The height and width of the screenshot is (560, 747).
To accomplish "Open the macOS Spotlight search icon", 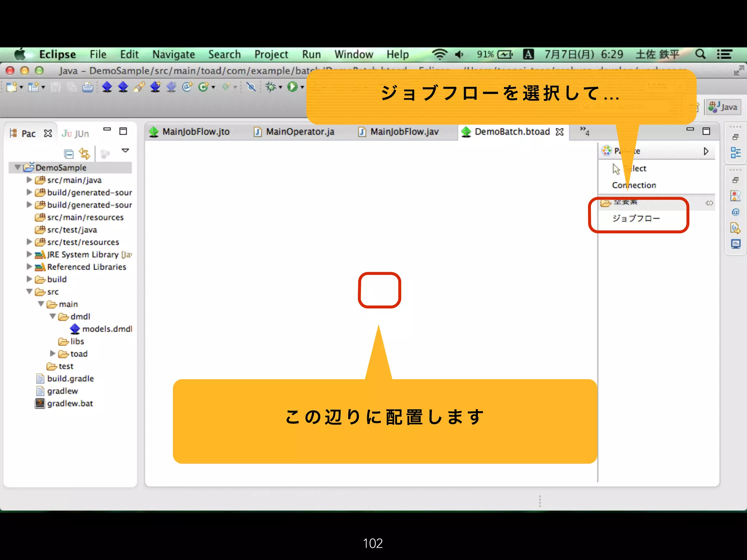I will click(x=700, y=54).
